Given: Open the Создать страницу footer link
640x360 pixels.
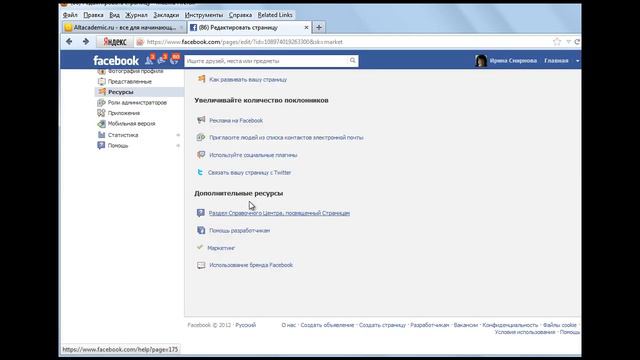Looking at the screenshot, I should point(382,325).
